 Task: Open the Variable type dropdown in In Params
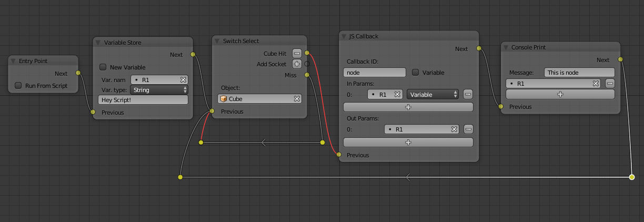[x=432, y=95]
